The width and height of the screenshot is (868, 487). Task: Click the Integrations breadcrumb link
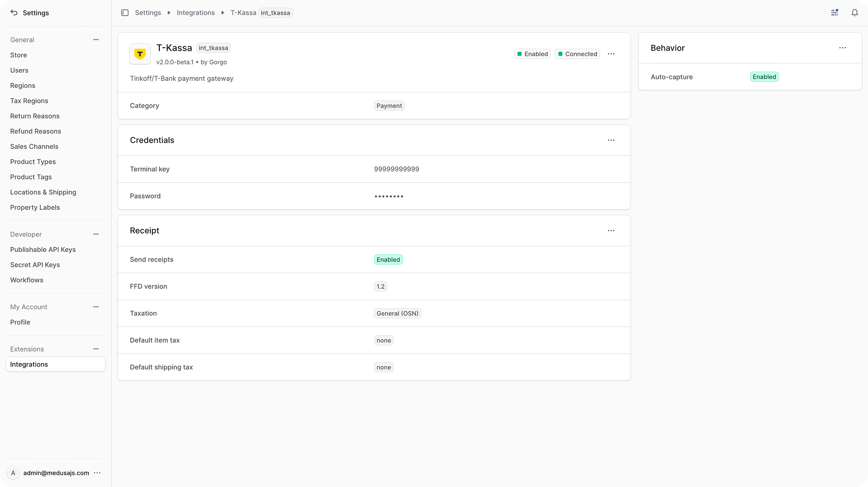pyautogui.click(x=195, y=13)
